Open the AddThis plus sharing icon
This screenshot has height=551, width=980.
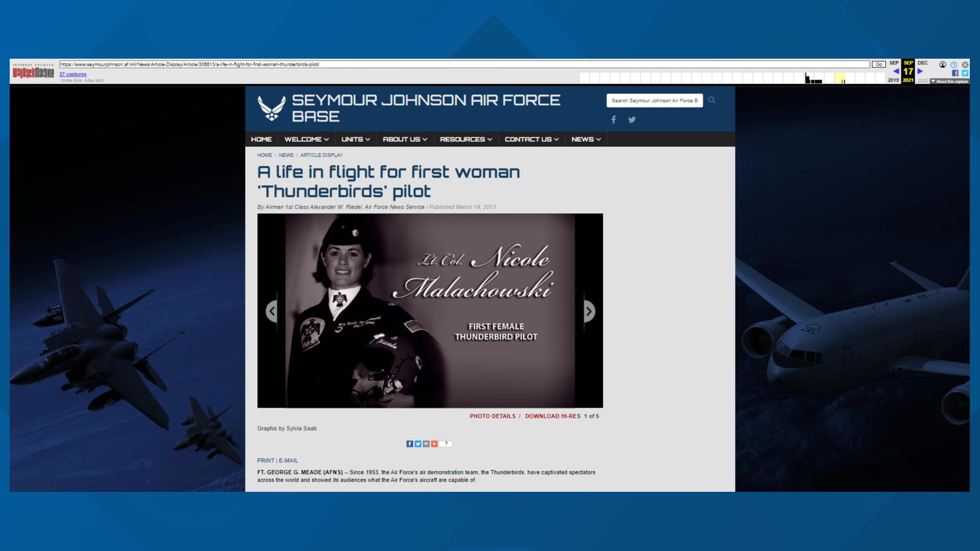point(434,443)
